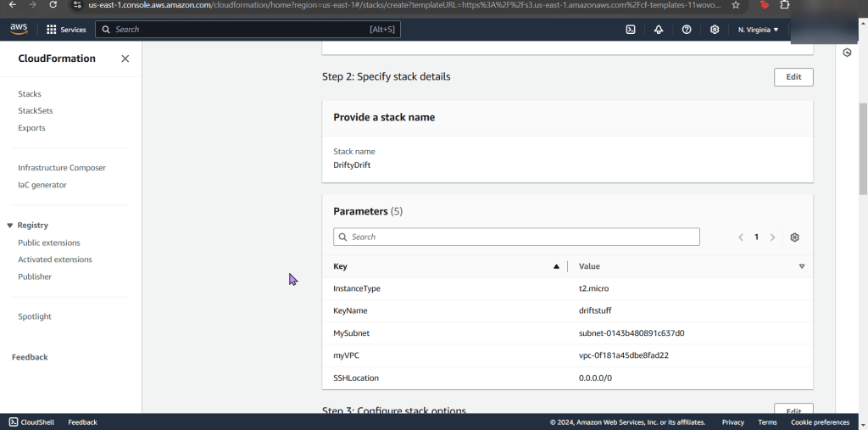Sort parameters by the Key column
This screenshot has height=430, width=868.
(x=556, y=266)
